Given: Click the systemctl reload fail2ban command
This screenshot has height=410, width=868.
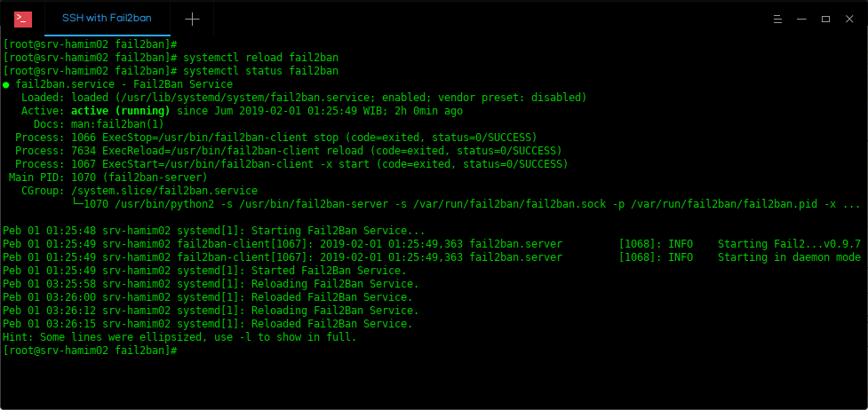Looking at the screenshot, I should 260,58.
